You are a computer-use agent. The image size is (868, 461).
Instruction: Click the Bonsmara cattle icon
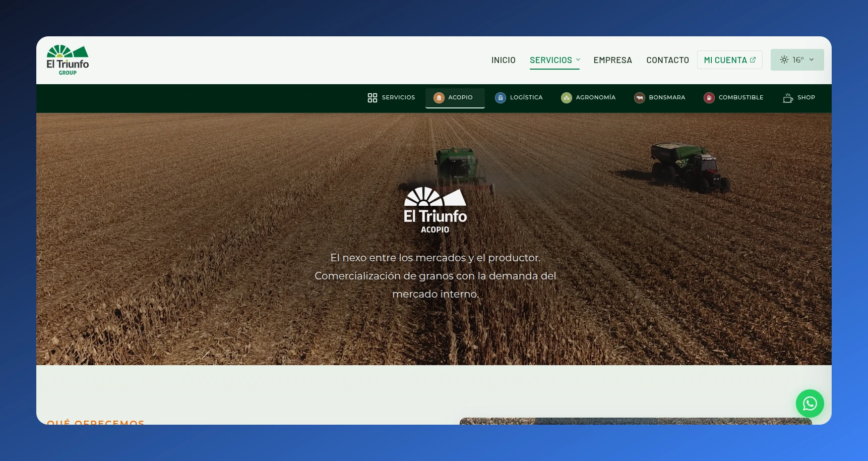point(640,98)
